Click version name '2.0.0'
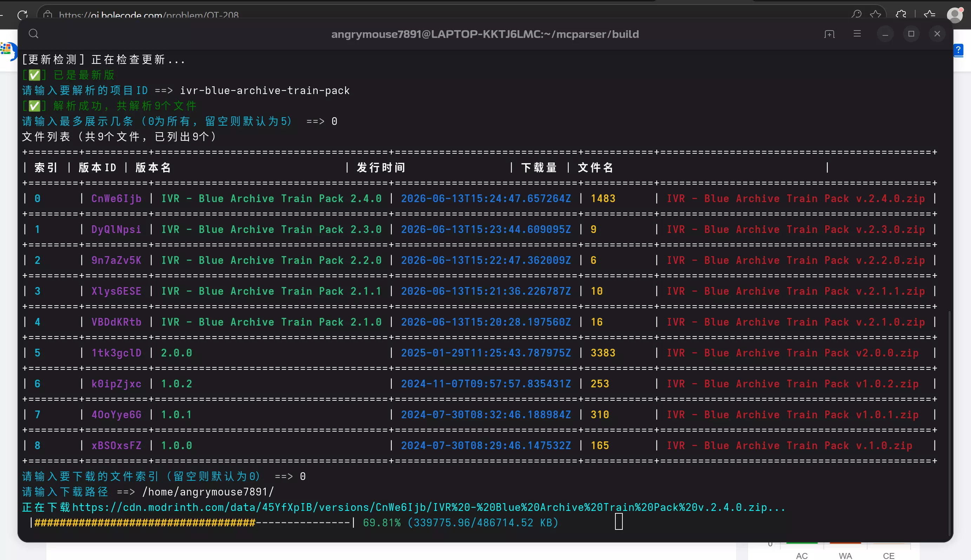Viewport: 971px width, 560px height. (176, 353)
